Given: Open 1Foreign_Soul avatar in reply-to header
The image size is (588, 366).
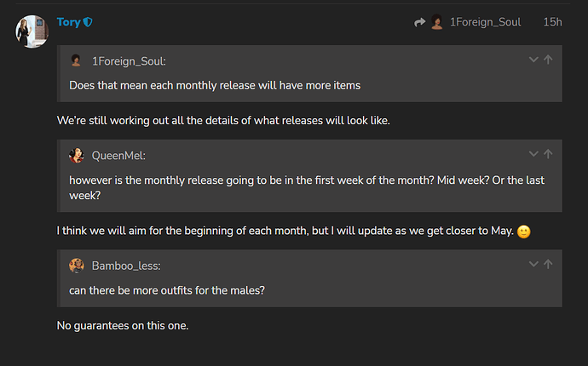Looking at the screenshot, I should (x=437, y=22).
